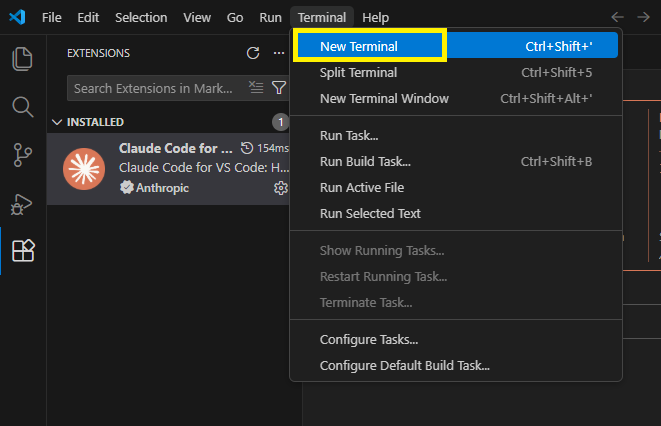Screen dimensions: 661x426
Task: Open the Help menu
Action: (375, 17)
